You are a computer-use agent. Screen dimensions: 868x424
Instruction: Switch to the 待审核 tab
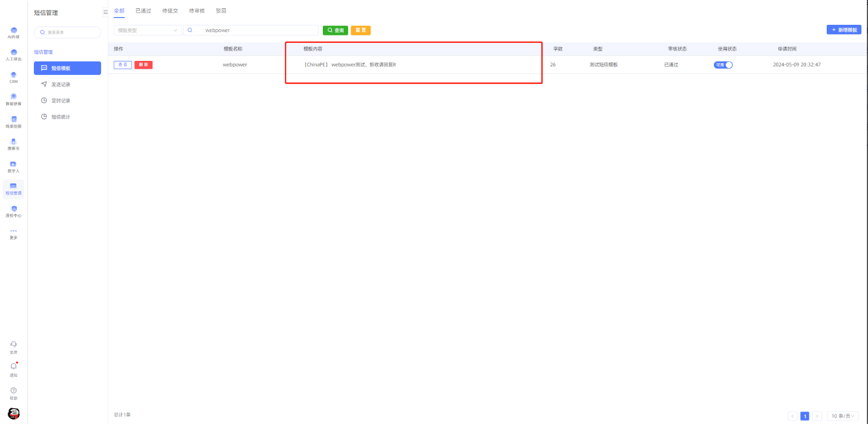coord(197,11)
